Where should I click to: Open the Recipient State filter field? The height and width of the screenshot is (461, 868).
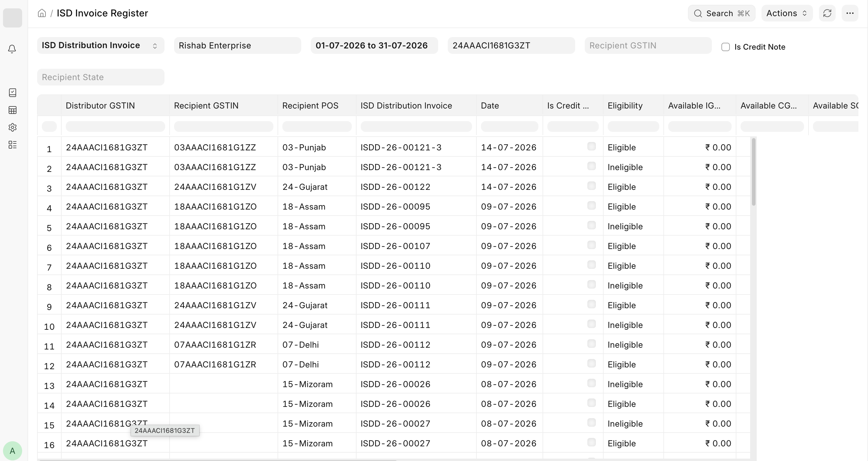[101, 77]
